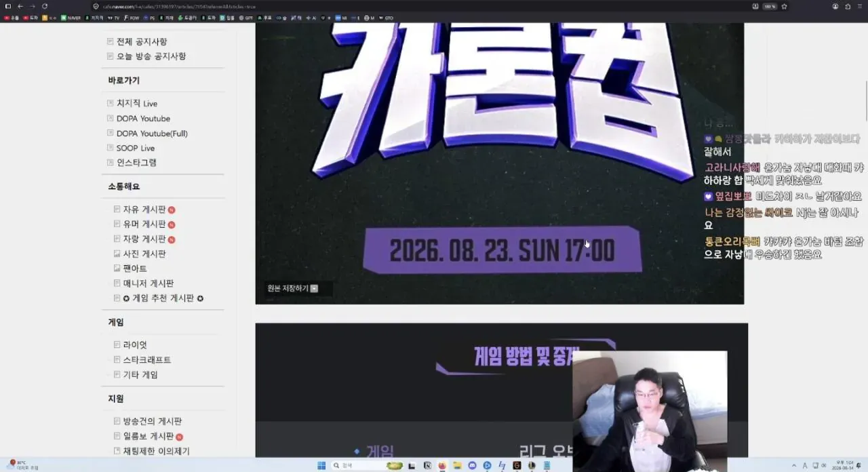
Task: Open the 자유 게시판 board
Action: (x=144, y=210)
